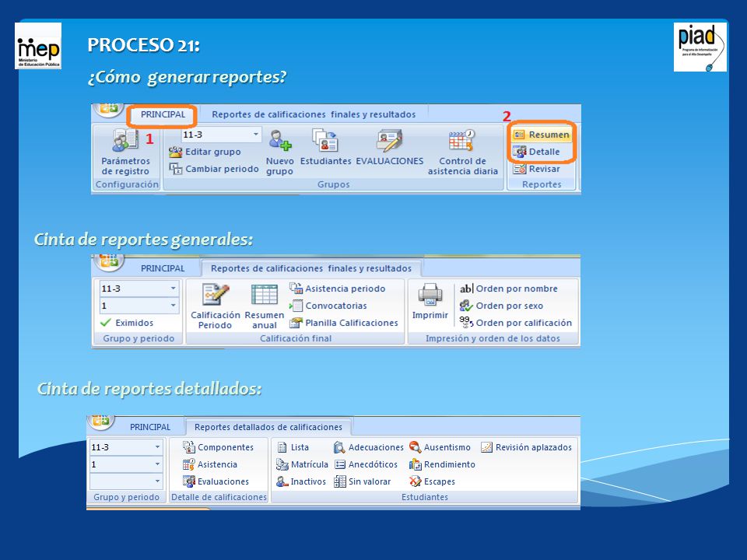
Task: Open Control de asistencia diaria
Action: tap(462, 152)
